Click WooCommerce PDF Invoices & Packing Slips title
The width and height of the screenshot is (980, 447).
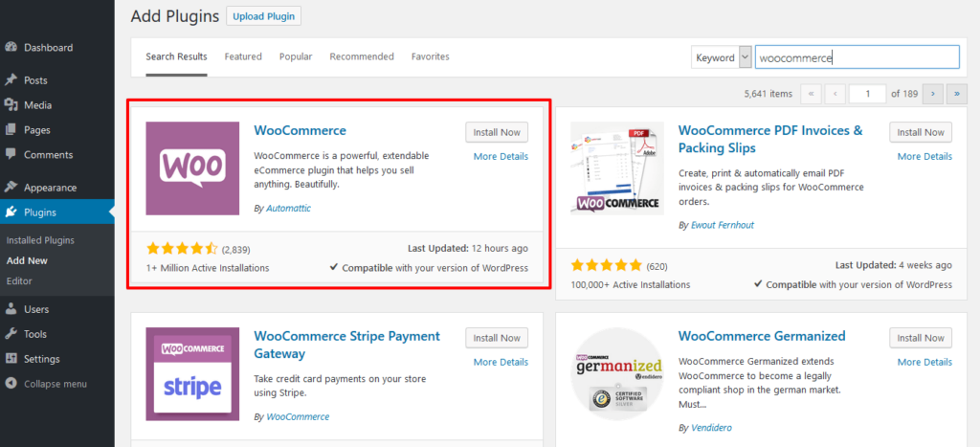pyautogui.click(x=770, y=140)
